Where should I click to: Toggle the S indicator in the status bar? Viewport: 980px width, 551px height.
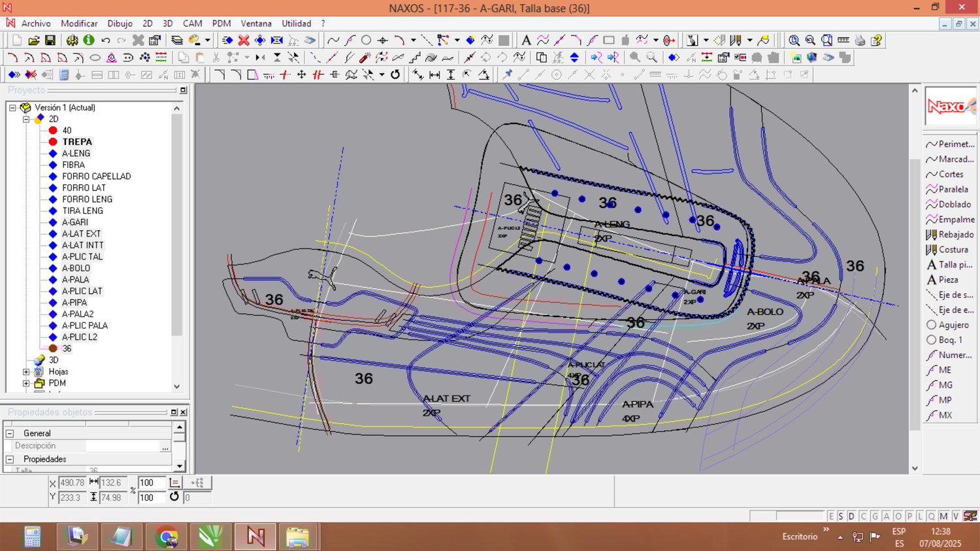[x=841, y=516]
